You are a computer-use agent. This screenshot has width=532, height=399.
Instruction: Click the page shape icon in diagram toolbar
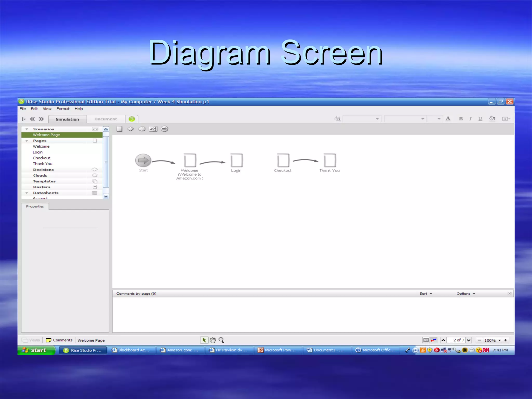[119, 129]
